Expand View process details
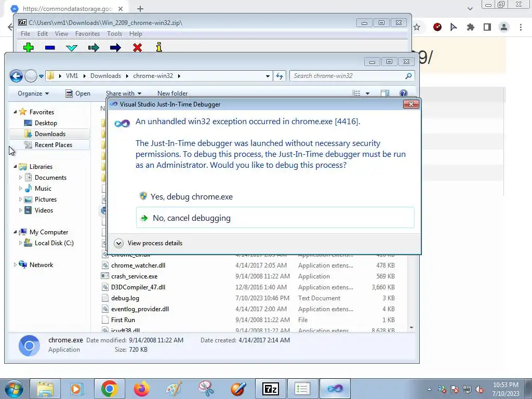 pos(148,243)
